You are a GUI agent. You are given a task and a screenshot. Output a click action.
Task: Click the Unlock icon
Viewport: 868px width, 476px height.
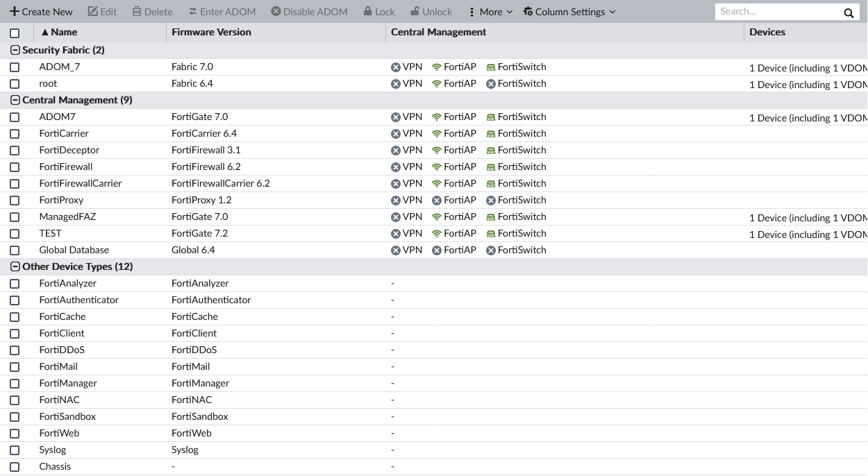click(416, 11)
